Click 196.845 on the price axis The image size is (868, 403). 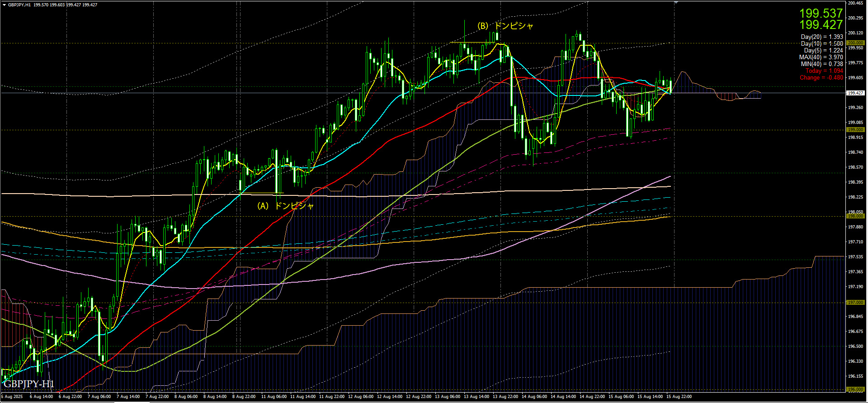(x=855, y=317)
